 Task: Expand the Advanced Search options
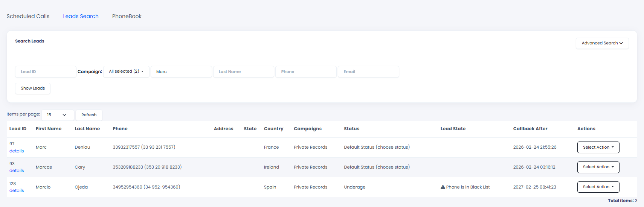(602, 43)
